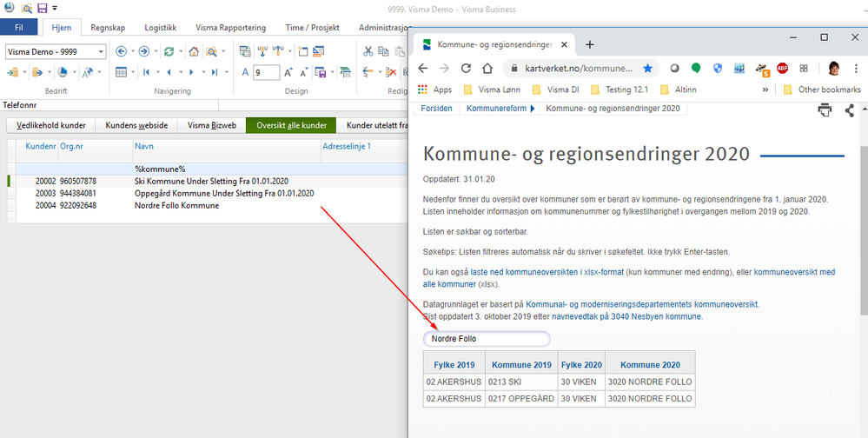
Task: Click the blue shield extension icon in Chrome
Action: pyautogui.click(x=718, y=68)
